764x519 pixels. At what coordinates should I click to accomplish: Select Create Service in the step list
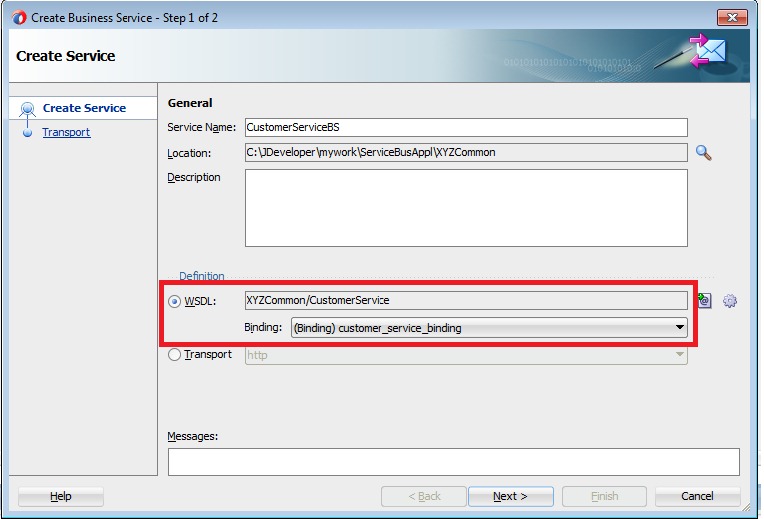click(x=84, y=108)
